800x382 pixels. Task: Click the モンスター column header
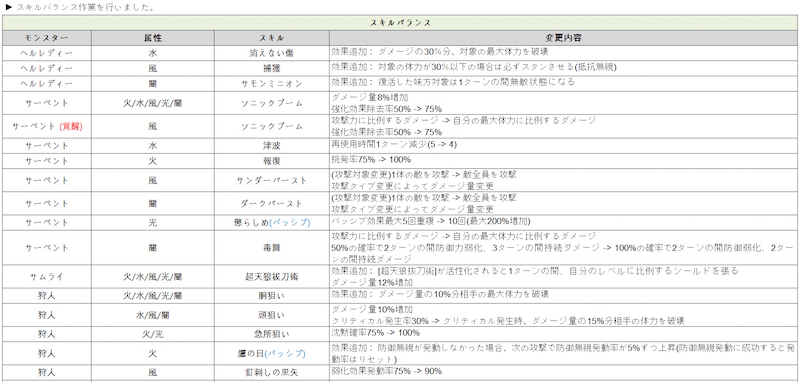(47, 38)
